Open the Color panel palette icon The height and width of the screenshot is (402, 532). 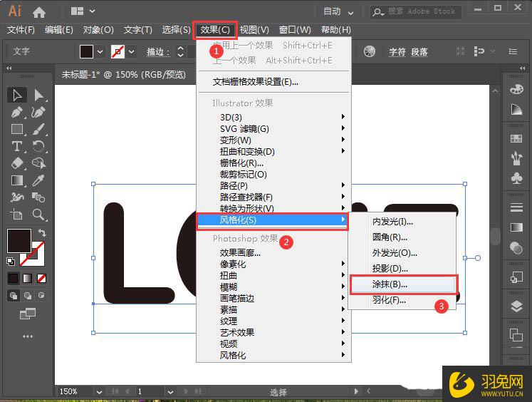[516, 89]
